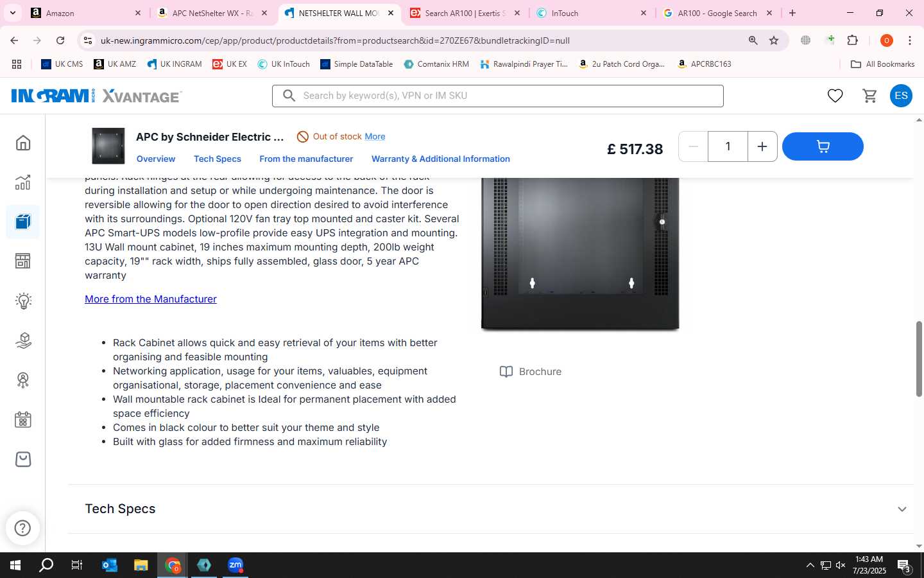Open taskbar search
Screen dimensions: 924x578
(46, 565)
